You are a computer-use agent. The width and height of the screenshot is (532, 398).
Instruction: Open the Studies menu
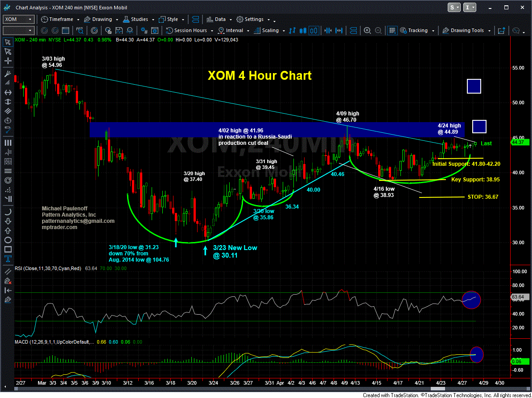tap(139, 19)
